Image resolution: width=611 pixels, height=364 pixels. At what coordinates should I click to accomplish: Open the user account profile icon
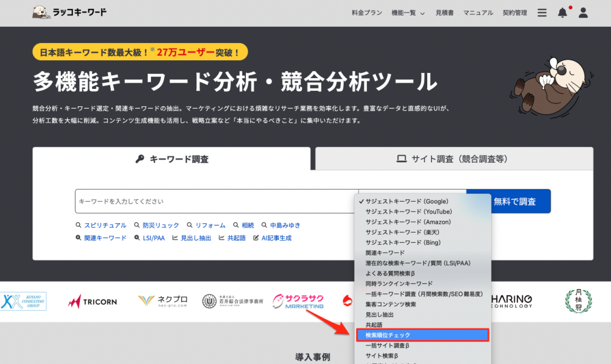[x=583, y=13]
